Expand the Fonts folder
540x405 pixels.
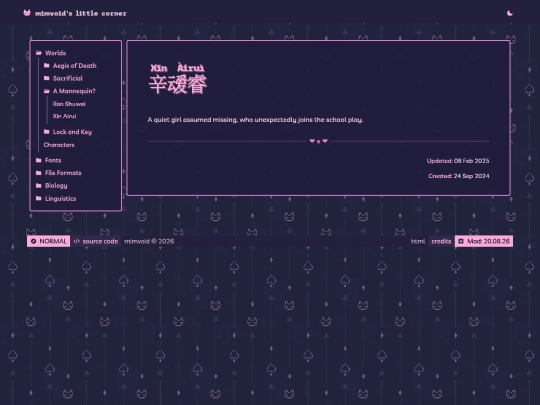pyautogui.click(x=39, y=160)
